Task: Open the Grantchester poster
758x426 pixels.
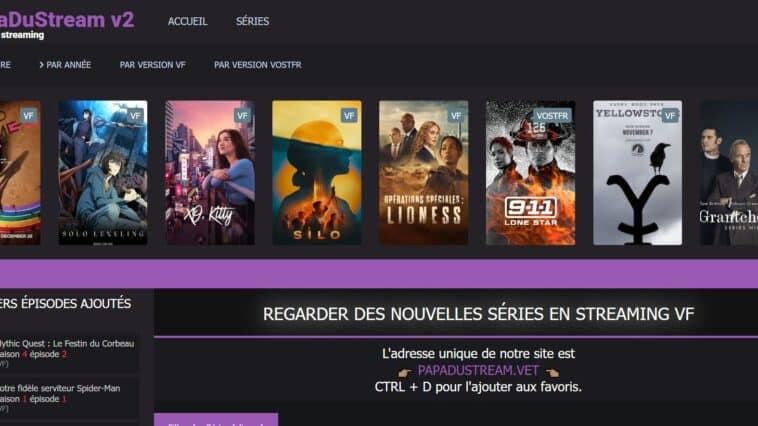Action: (x=729, y=173)
